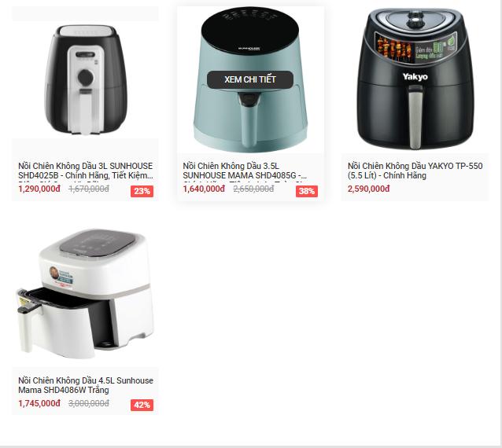This screenshot has height=448, width=502.
Task: Click the XEM CHI TIẾT button
Action: [250, 79]
